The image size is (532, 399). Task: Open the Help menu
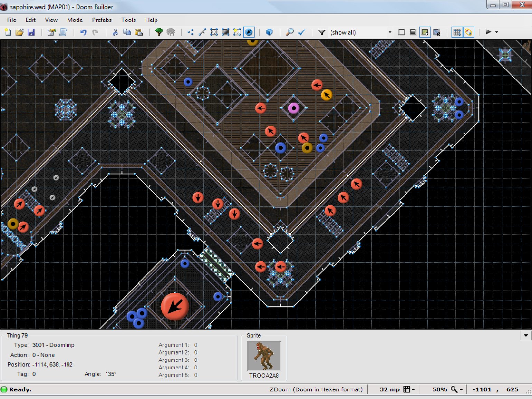click(151, 20)
